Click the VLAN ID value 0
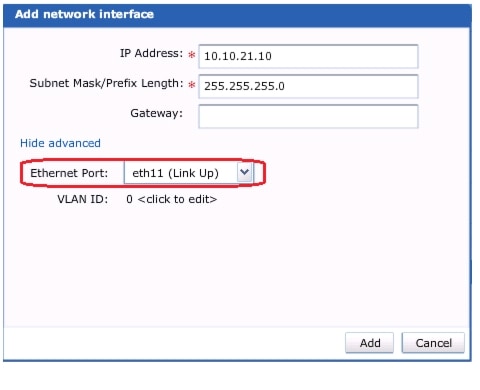 [129, 199]
